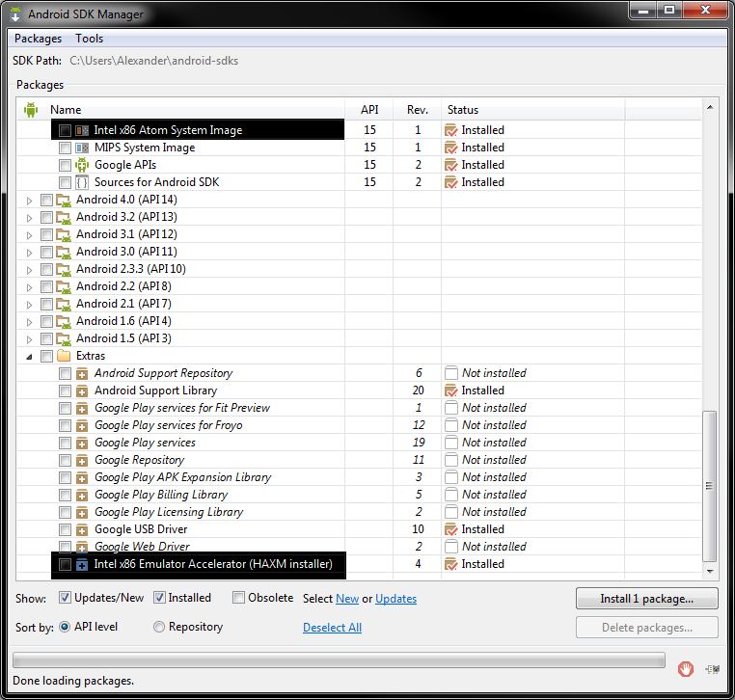Enable the Obsolete show filter
Image resolution: width=735 pixels, height=700 pixels.
pos(238,598)
